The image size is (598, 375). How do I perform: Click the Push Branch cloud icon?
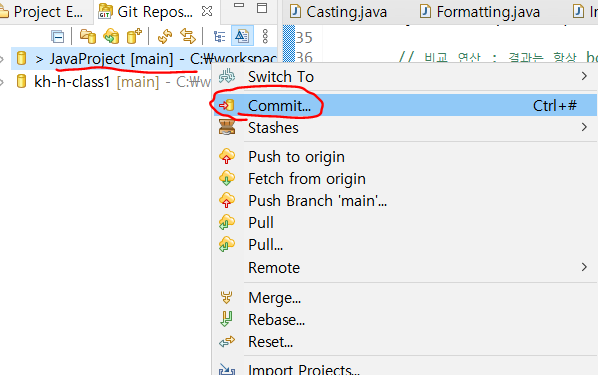227,200
